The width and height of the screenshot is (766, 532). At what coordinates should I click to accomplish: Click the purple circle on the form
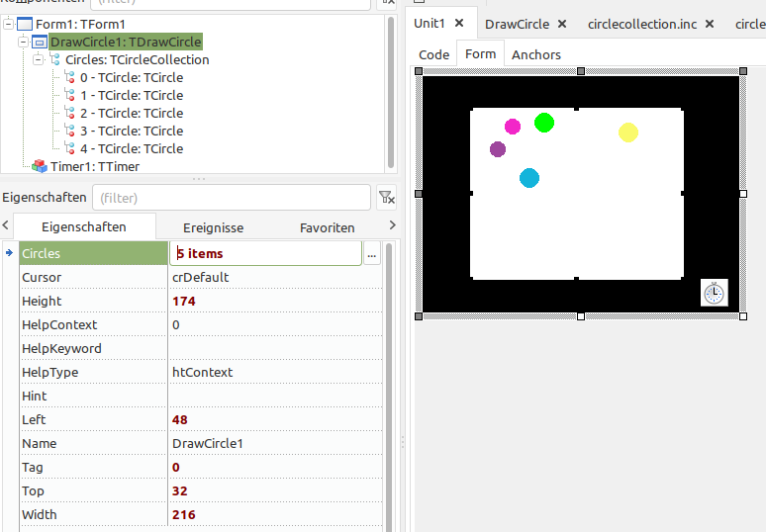[498, 149]
